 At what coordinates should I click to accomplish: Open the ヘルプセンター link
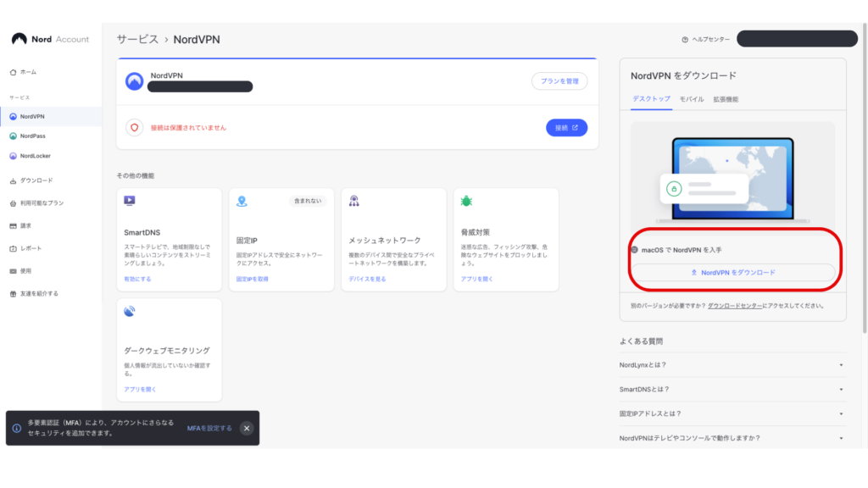point(705,40)
